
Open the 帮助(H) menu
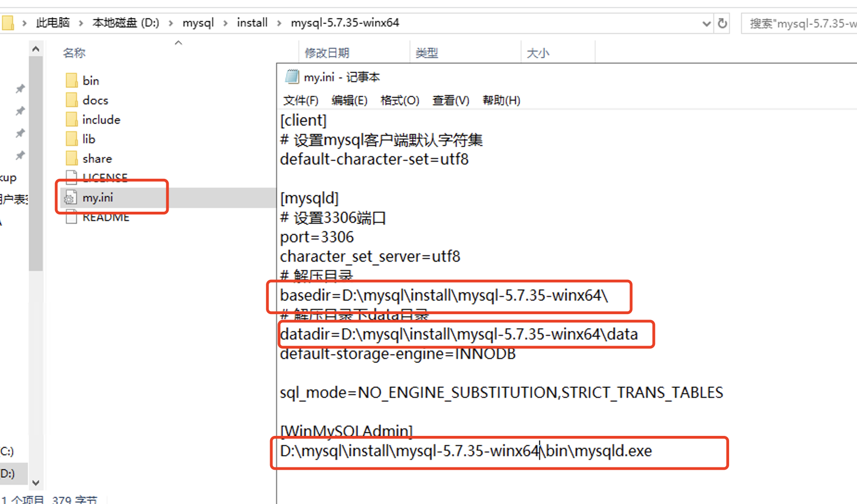tap(501, 101)
